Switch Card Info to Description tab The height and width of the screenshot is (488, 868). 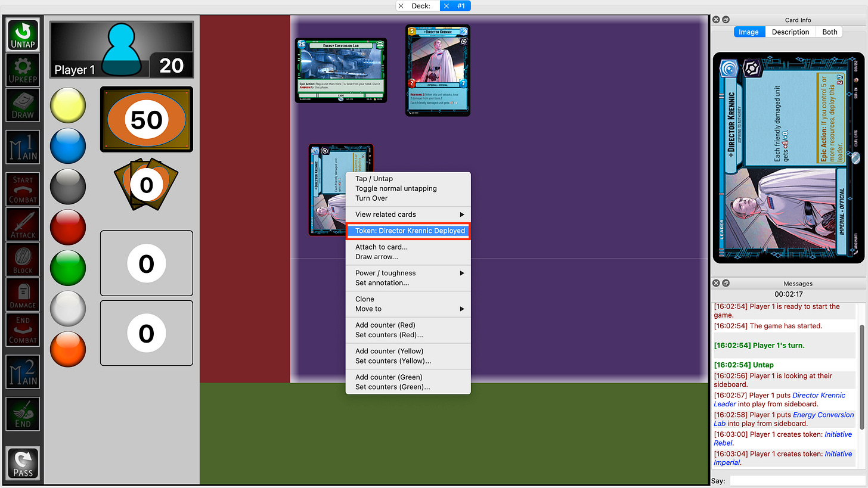[790, 32]
